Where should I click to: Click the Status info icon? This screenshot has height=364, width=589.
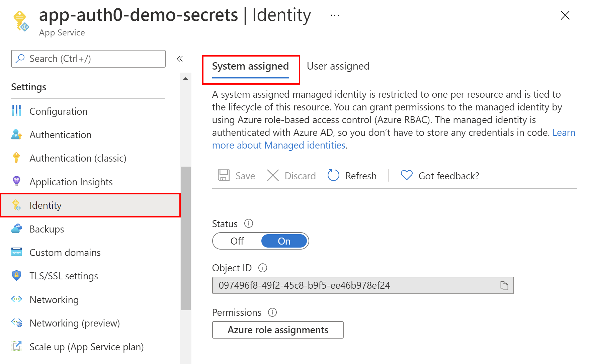click(249, 223)
